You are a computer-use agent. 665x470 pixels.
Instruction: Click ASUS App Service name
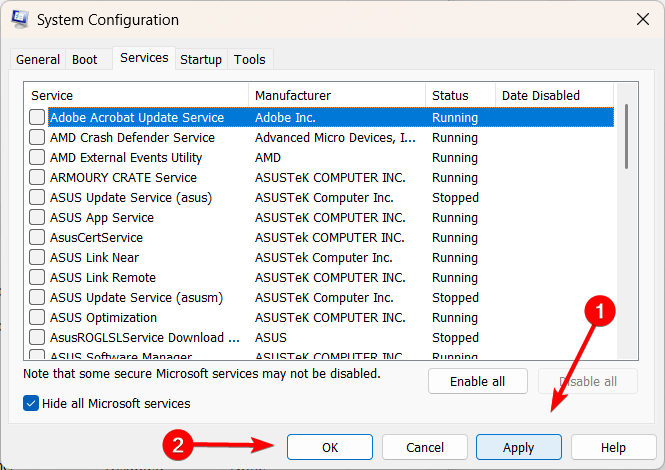[102, 218]
